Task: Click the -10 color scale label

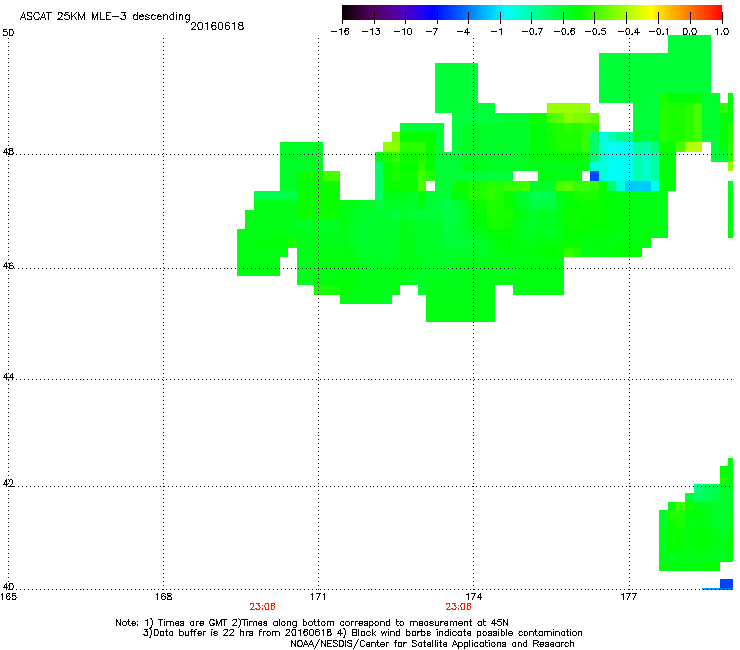Action: point(403,32)
